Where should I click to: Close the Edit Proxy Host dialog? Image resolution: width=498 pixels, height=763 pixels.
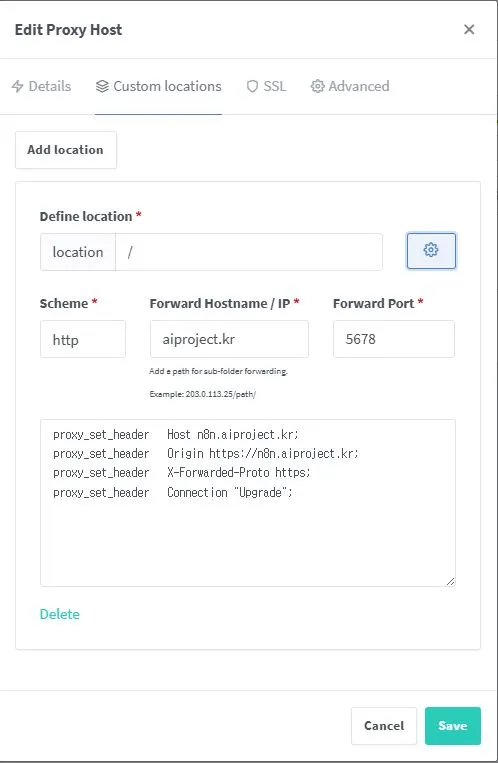point(469,29)
